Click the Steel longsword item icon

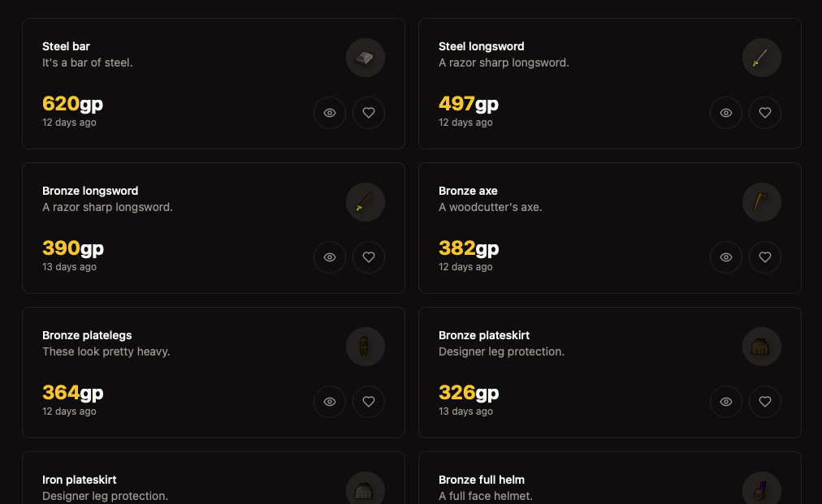click(761, 57)
